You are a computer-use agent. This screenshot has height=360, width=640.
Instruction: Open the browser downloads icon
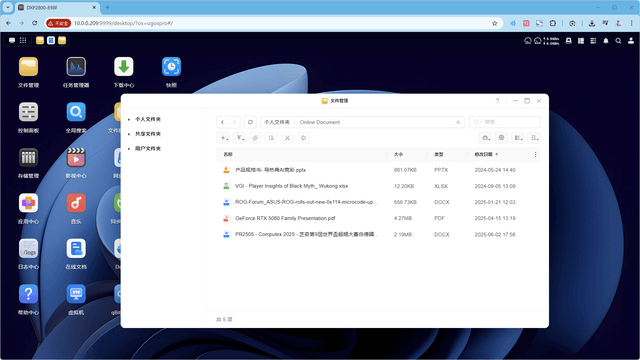592,23
